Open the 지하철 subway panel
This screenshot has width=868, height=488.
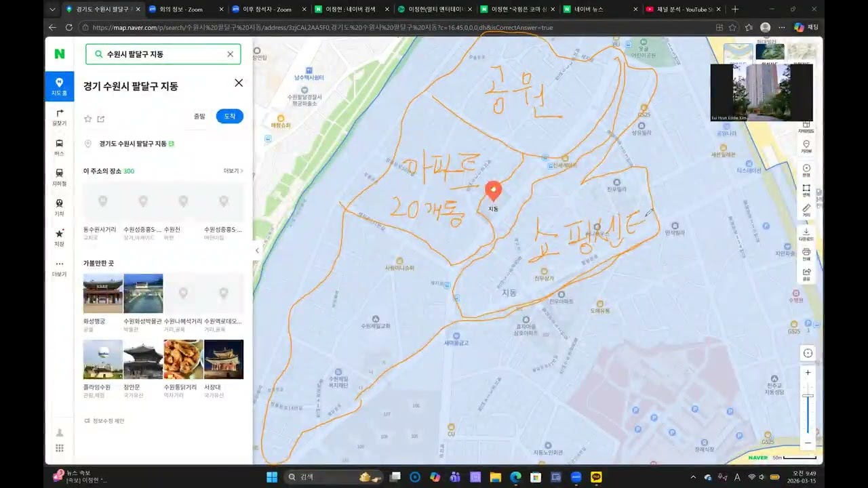point(60,177)
